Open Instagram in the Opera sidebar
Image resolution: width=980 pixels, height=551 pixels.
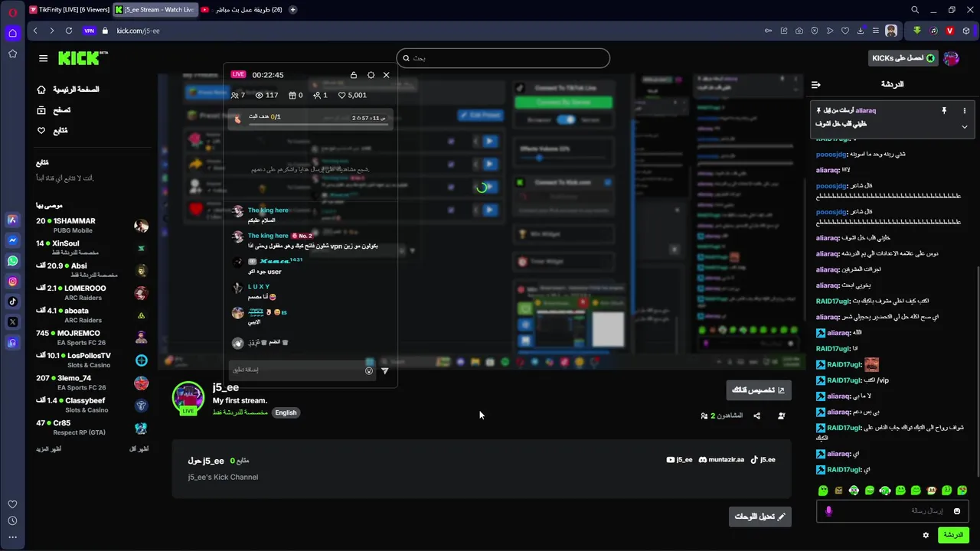pyautogui.click(x=12, y=282)
